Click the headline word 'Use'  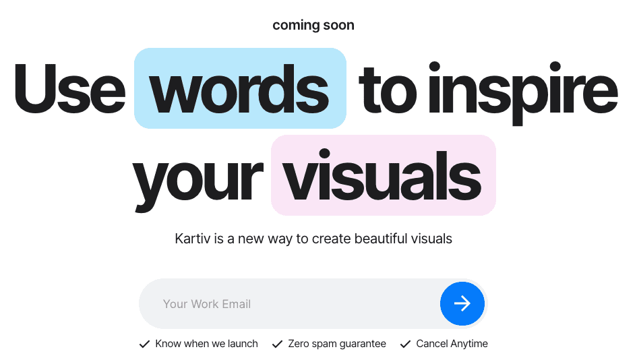coord(69,88)
